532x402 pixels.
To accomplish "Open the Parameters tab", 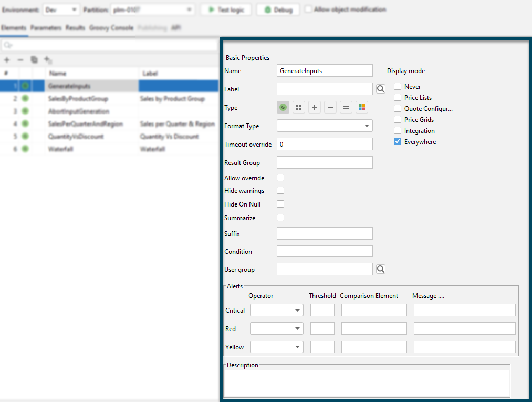I will (x=46, y=28).
